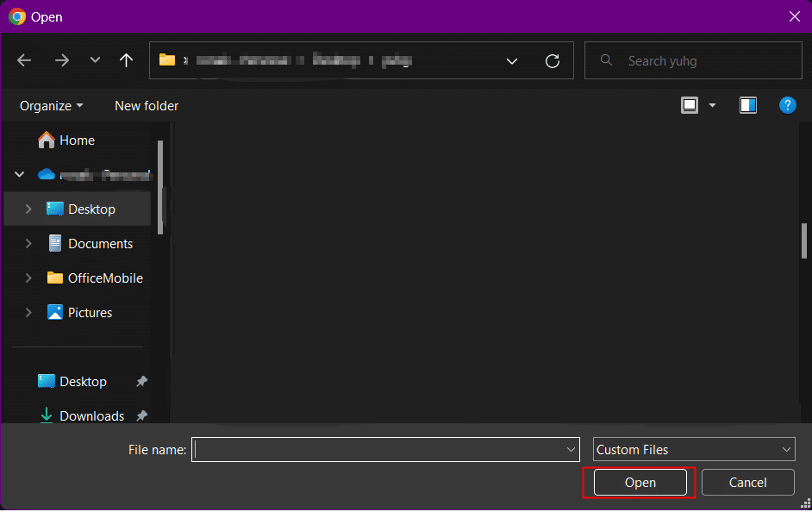Open the blue Help icon
The width and height of the screenshot is (812, 512).
pyautogui.click(x=787, y=106)
